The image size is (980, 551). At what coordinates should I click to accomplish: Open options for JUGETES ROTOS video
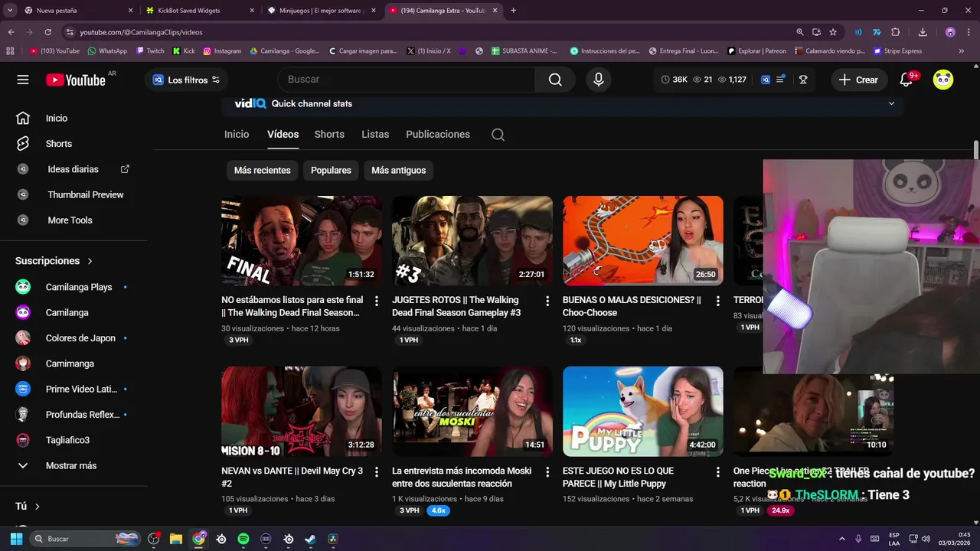point(547,302)
